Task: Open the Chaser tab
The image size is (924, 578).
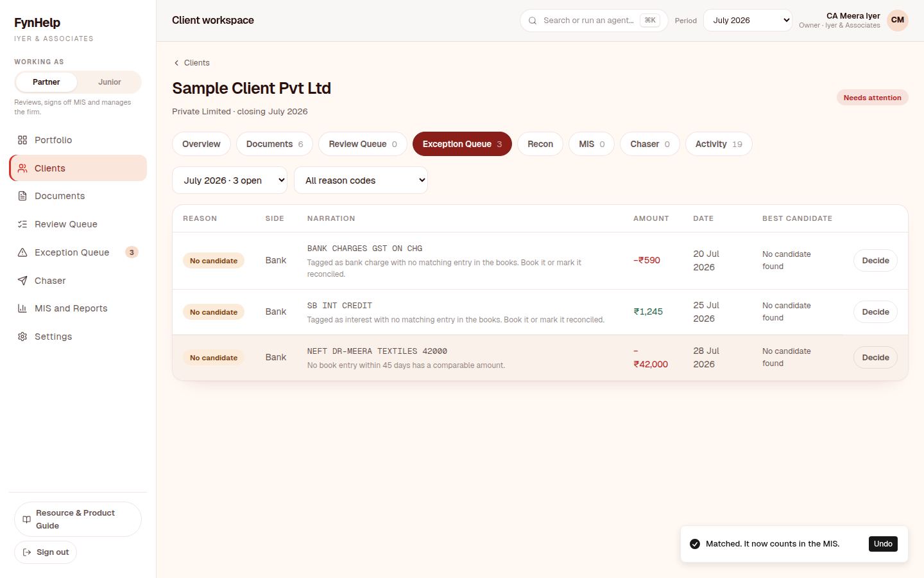Action: point(650,144)
